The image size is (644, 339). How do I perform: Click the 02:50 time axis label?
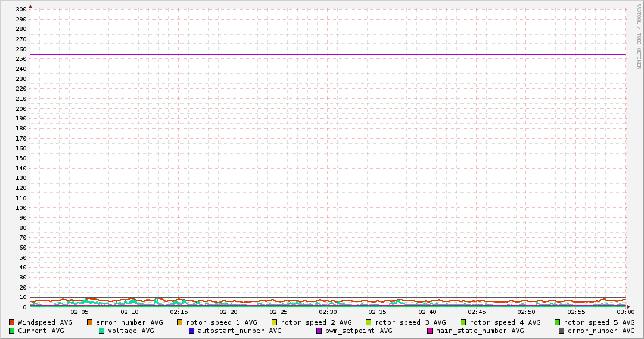tap(527, 312)
